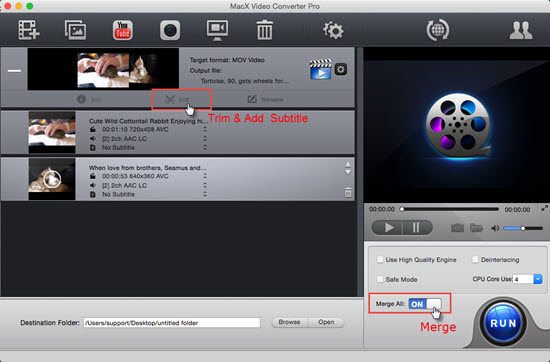Viewport: 550px width, 362px height.
Task: Play the Seamus brothers video thumbnail
Action: coord(52,179)
